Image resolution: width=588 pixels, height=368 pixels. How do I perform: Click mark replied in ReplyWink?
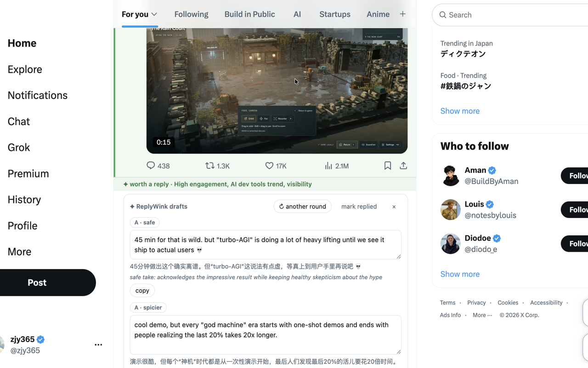(359, 207)
